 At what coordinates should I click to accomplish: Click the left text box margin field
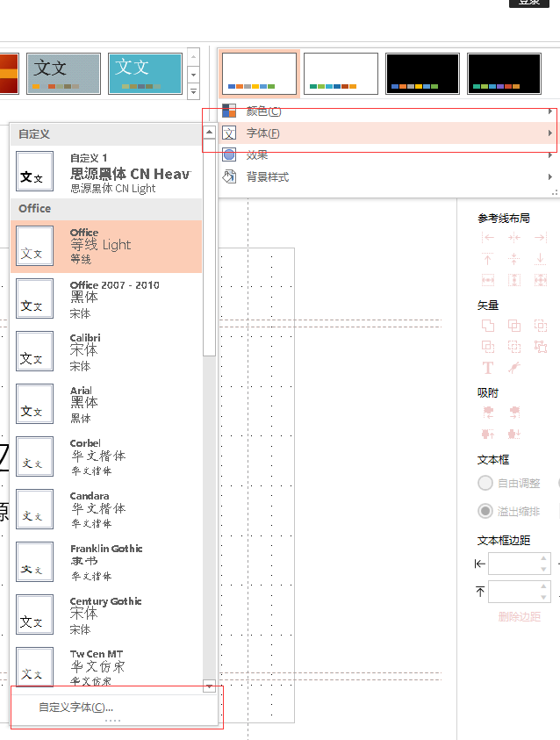coord(520,564)
